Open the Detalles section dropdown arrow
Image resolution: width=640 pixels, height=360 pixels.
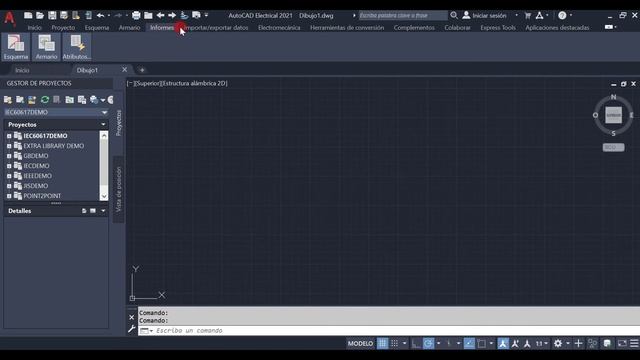103,211
